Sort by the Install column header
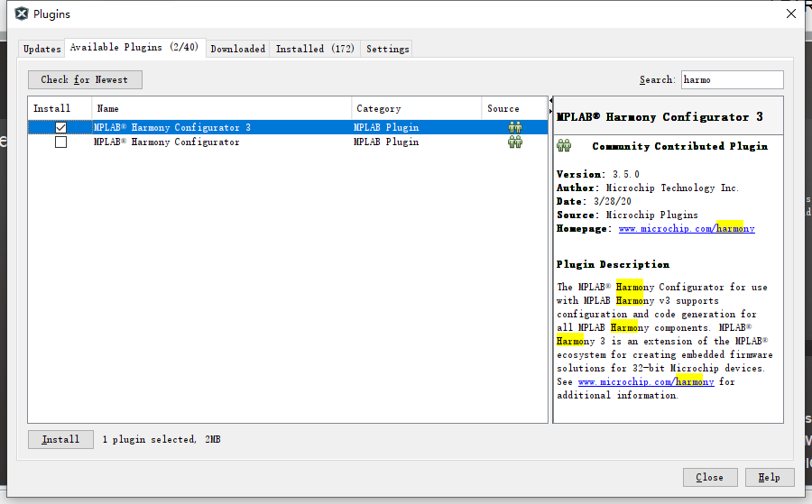 click(60, 109)
